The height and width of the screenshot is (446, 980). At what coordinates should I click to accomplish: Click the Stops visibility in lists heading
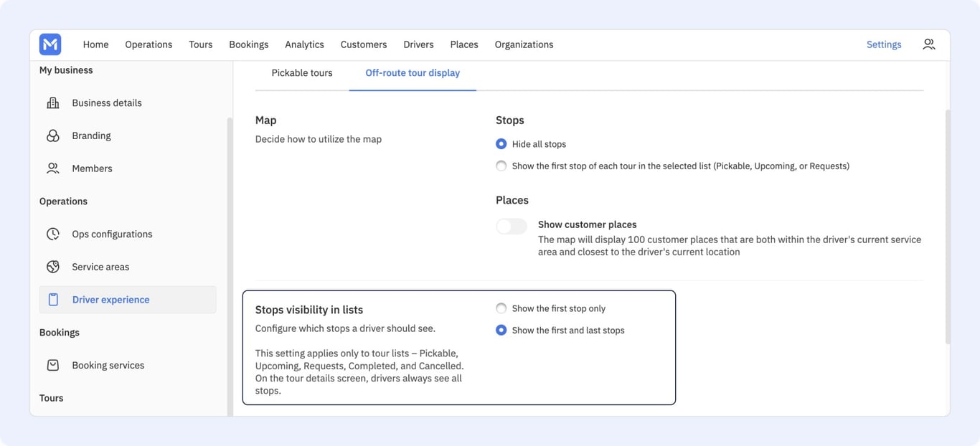pyautogui.click(x=309, y=310)
